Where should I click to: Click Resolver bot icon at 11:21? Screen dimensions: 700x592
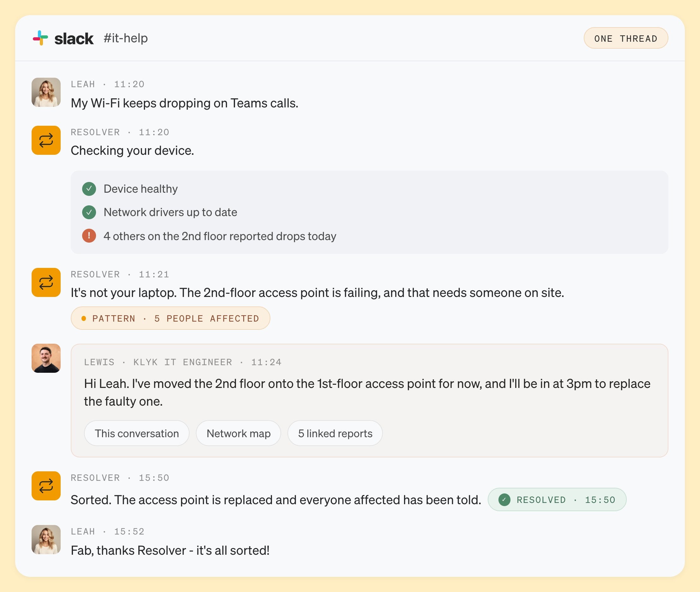(46, 282)
